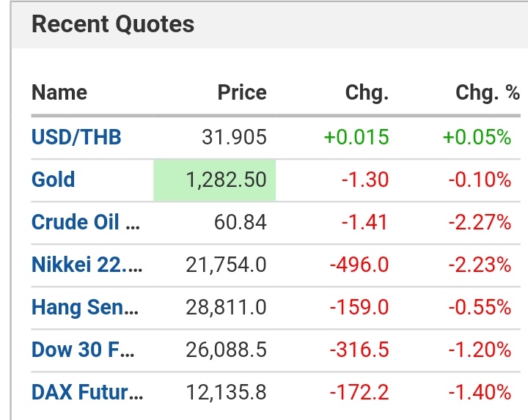The image size is (528, 420).
Task: Click the Hang Seng price 28,811.0
Action: coord(226,307)
